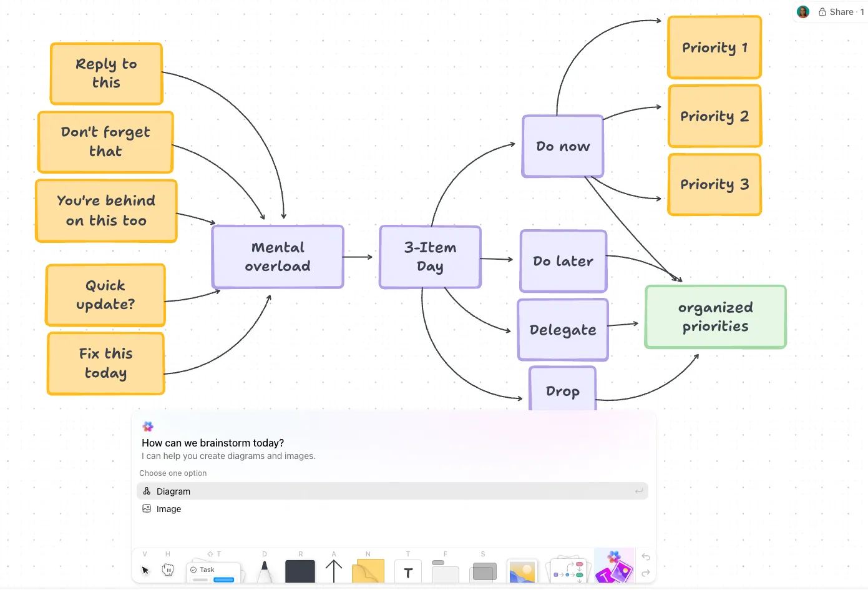Image resolution: width=868 pixels, height=592 pixels.
Task: Click the enter arrow on the Diagram row
Action: 639,491
